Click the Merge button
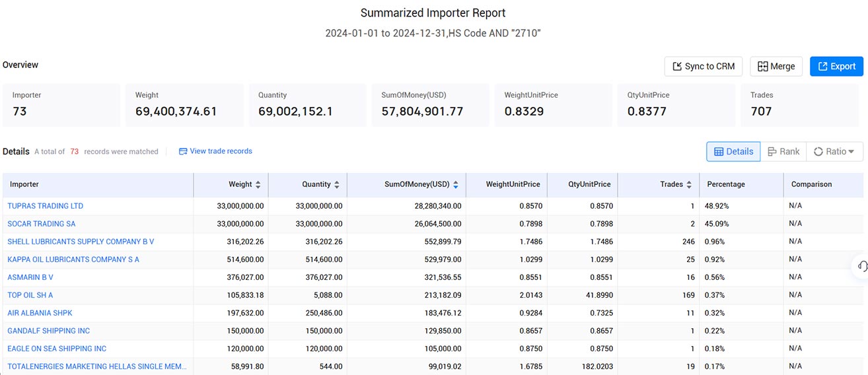The image size is (868, 375). click(x=776, y=67)
